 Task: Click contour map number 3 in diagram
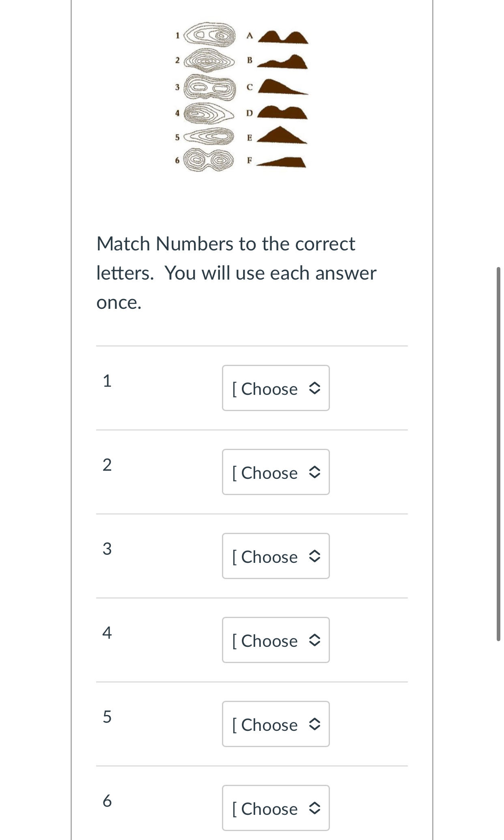click(x=209, y=87)
